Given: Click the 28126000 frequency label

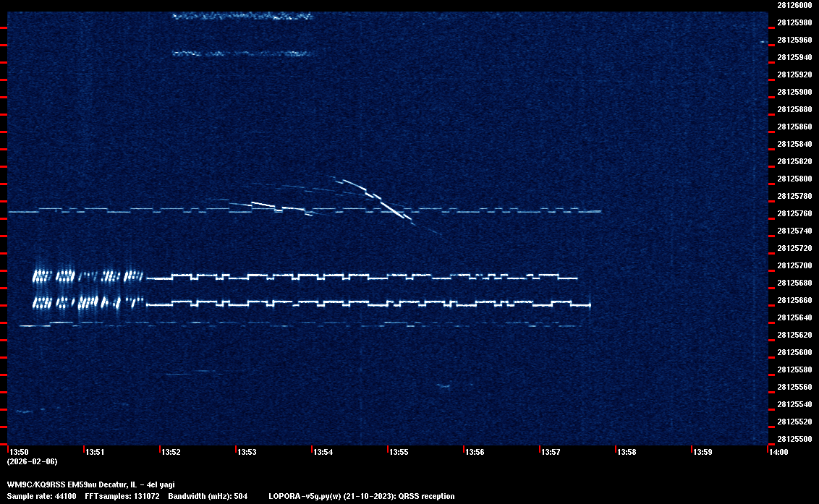Looking at the screenshot, I should (x=794, y=5).
